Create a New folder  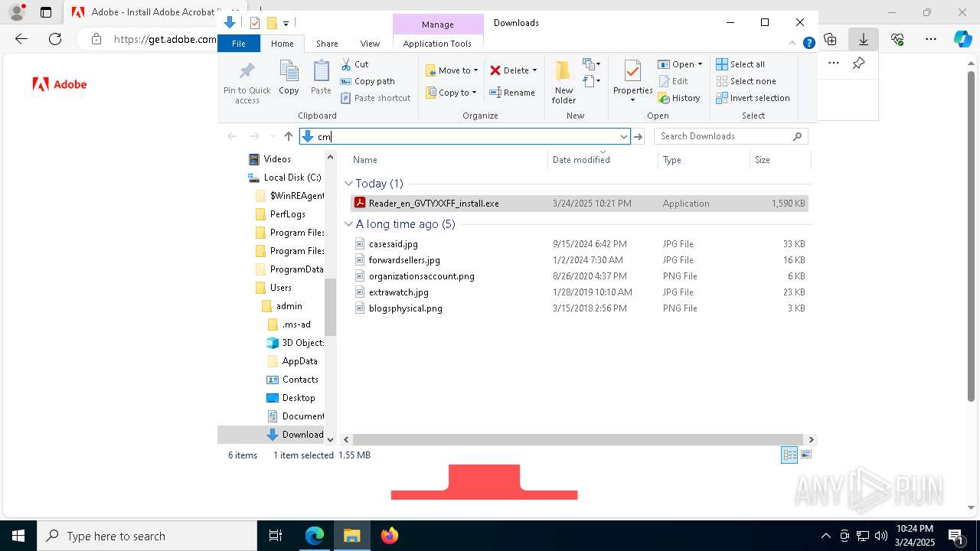[x=563, y=82]
